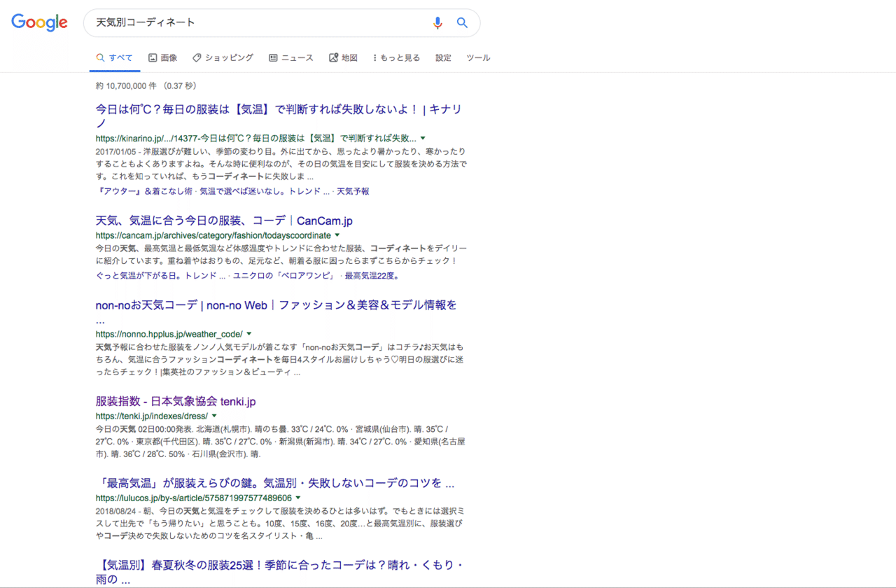Expand the dropdown arrow next to cancam.jp URL
Image resolution: width=896 pixels, height=588 pixels.
[338, 235]
